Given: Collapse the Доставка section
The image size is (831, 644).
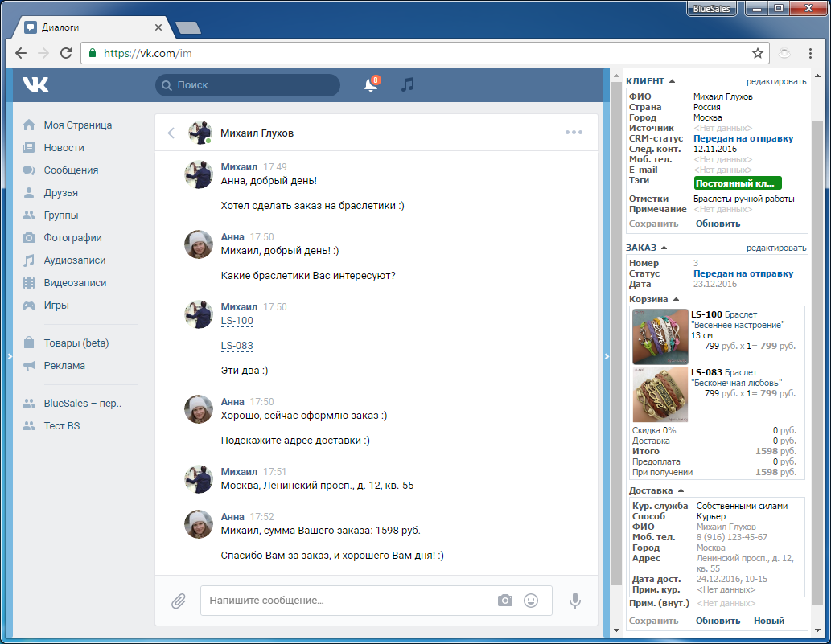Looking at the screenshot, I should [x=680, y=490].
